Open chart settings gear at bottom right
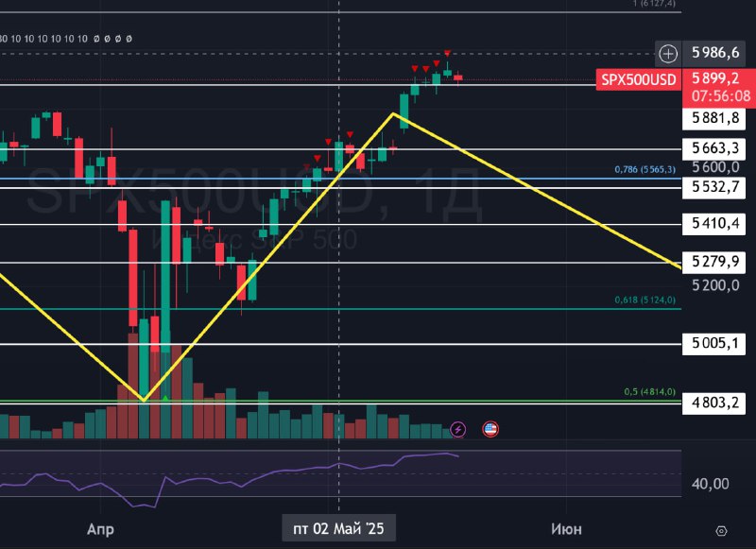The width and height of the screenshot is (756, 549). [x=721, y=531]
